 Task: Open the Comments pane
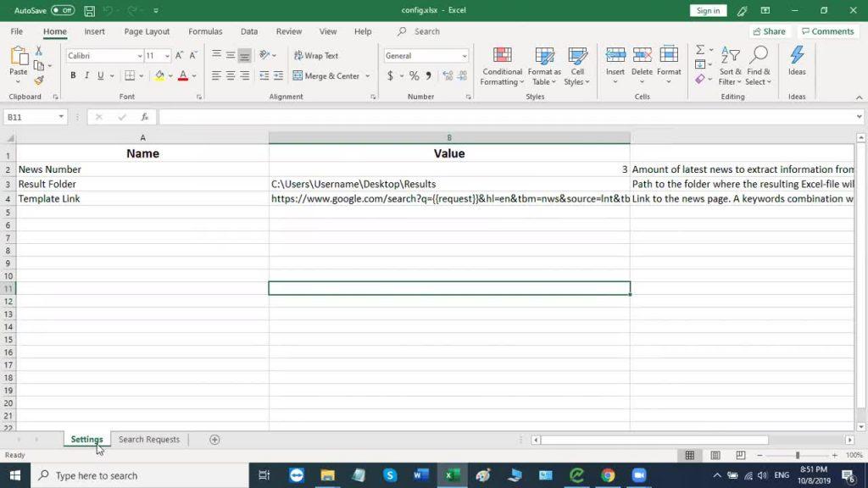[828, 31]
